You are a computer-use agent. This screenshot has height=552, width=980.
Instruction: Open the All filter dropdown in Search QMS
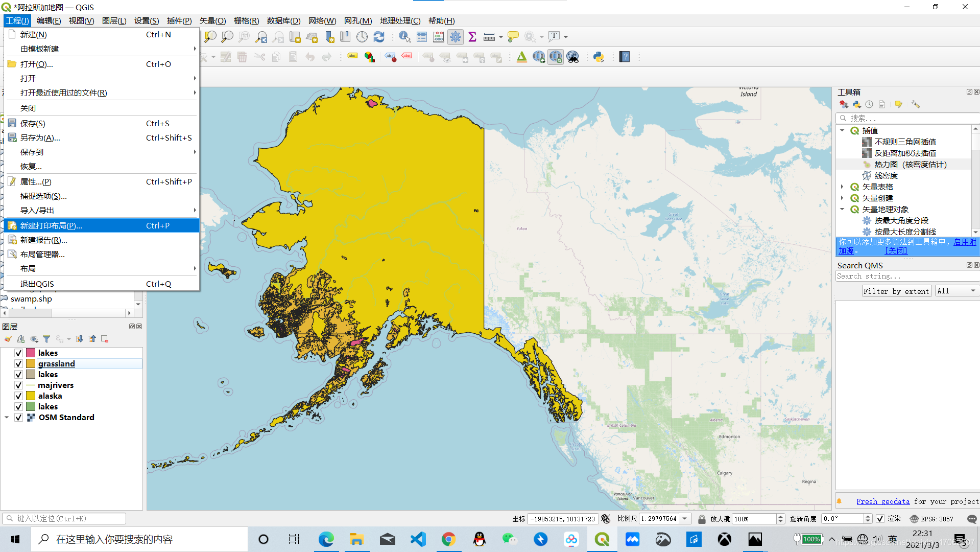point(957,291)
